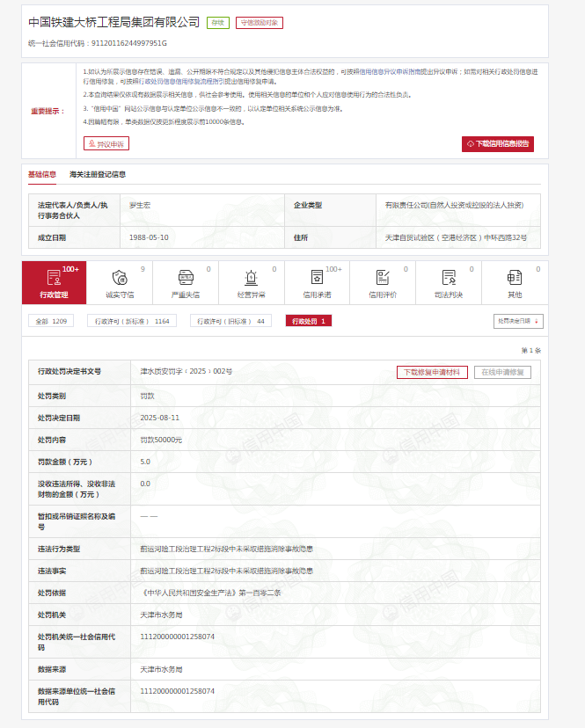This screenshot has width=585, height=728.
Task: Select the 有限责任公司 enterprise type text
Action: point(455,205)
